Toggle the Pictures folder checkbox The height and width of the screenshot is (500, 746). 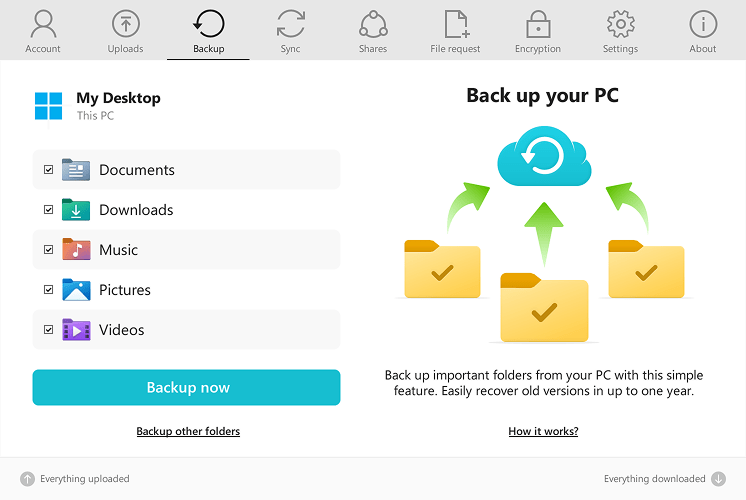pos(48,290)
